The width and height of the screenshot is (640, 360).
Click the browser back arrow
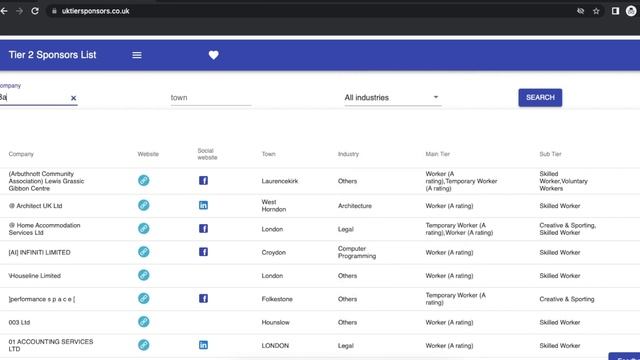4,11
